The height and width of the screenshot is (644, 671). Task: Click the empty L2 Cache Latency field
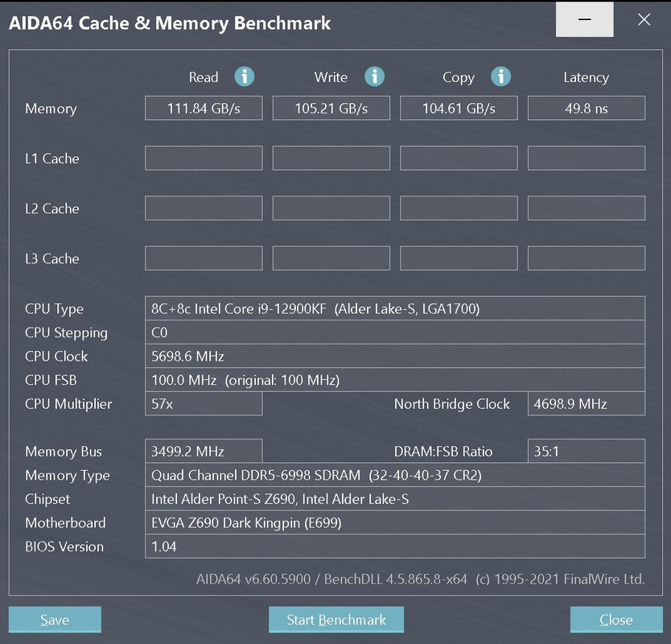(587, 208)
